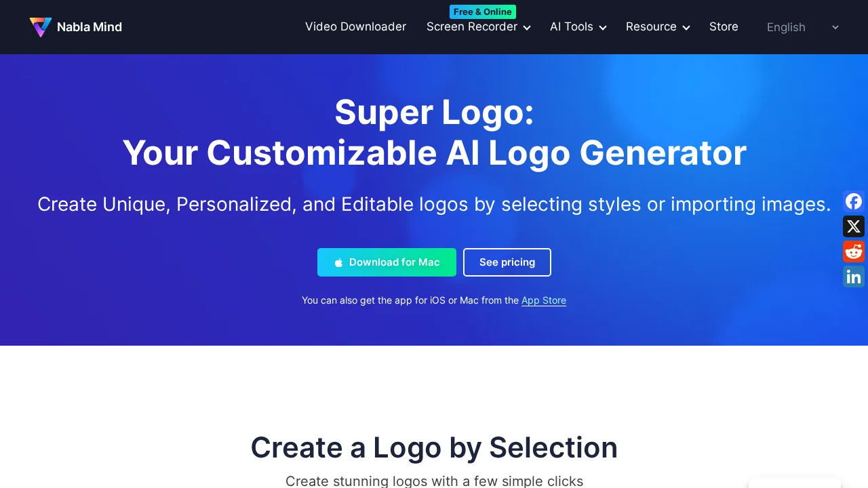Image resolution: width=868 pixels, height=488 pixels.
Task: Click the See pricing button
Action: [x=507, y=262]
